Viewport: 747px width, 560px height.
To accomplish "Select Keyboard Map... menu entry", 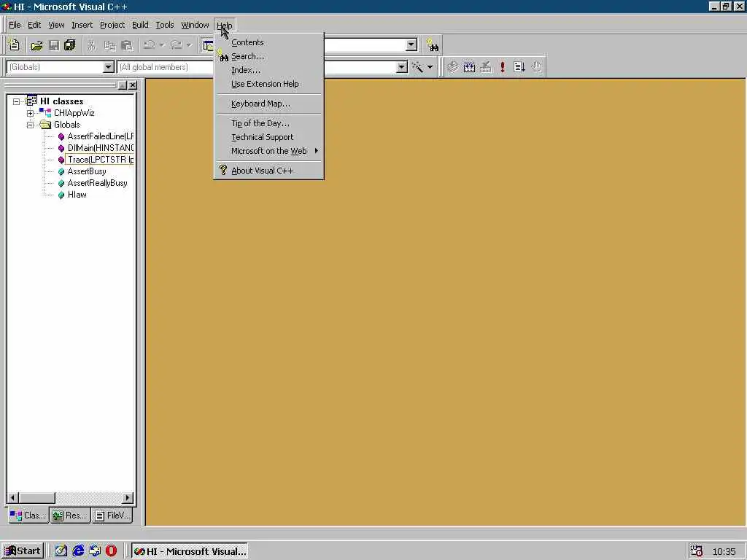I will tap(269, 104).
